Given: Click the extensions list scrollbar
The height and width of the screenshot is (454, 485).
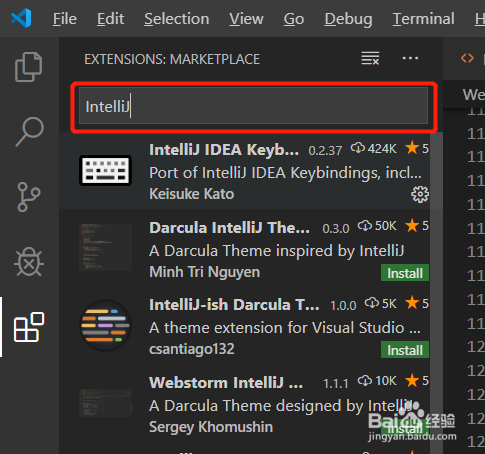Looking at the screenshot, I should click(436, 293).
